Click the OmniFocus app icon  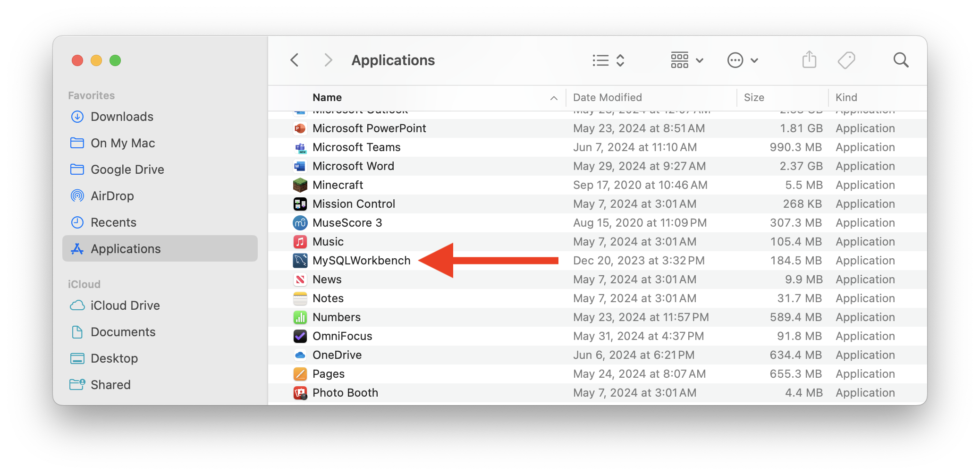(300, 336)
